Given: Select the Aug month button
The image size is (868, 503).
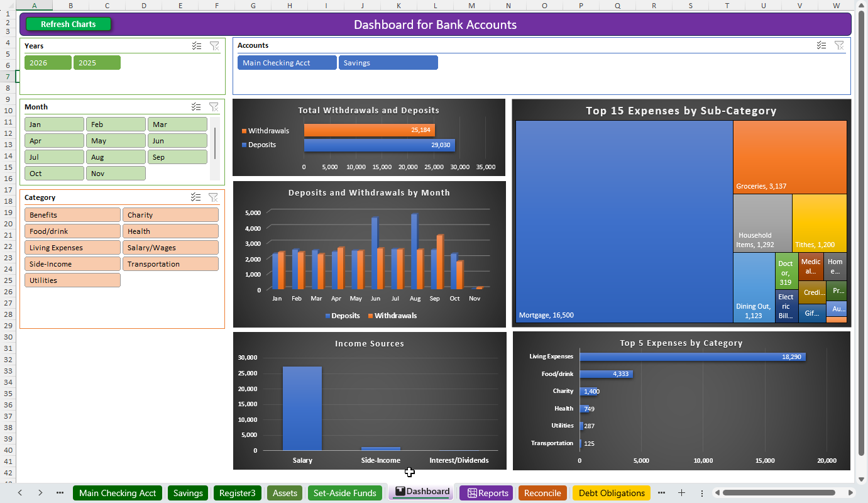Looking at the screenshot, I should (x=116, y=157).
